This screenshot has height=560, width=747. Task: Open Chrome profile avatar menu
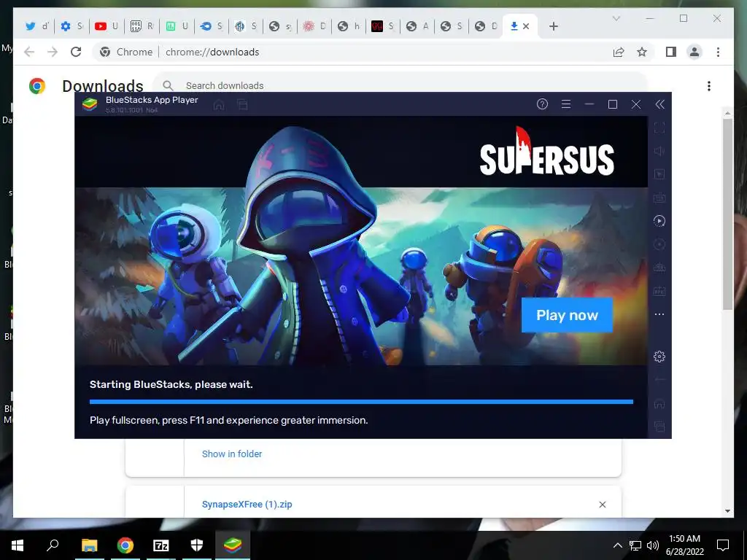[x=694, y=52]
